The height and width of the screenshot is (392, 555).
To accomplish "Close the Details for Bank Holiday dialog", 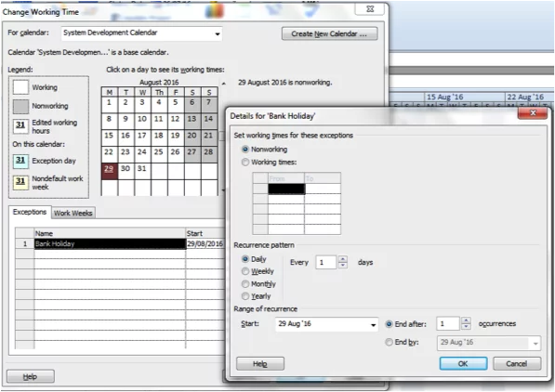I will 533,112.
